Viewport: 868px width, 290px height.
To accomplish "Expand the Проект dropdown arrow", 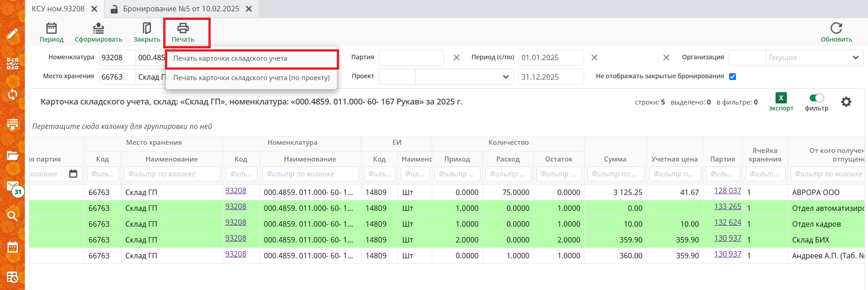I will pyautogui.click(x=505, y=77).
